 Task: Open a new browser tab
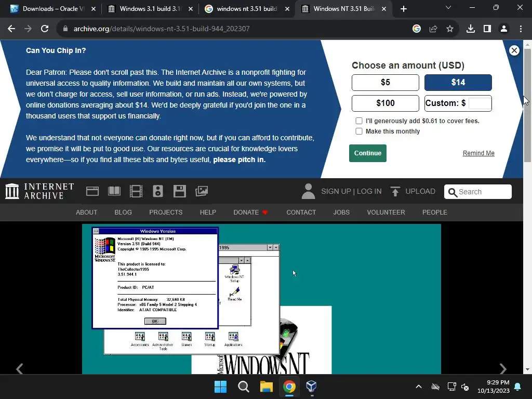(x=403, y=9)
